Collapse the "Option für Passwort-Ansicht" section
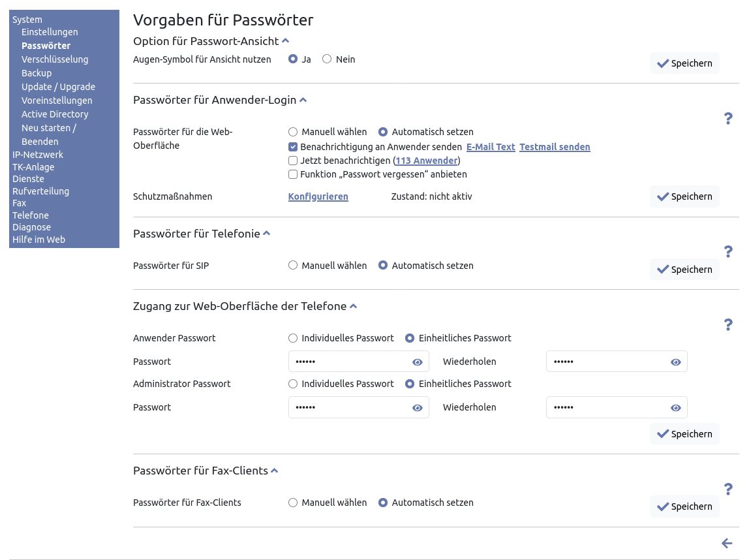This screenshot has height=560, width=751. [x=285, y=41]
